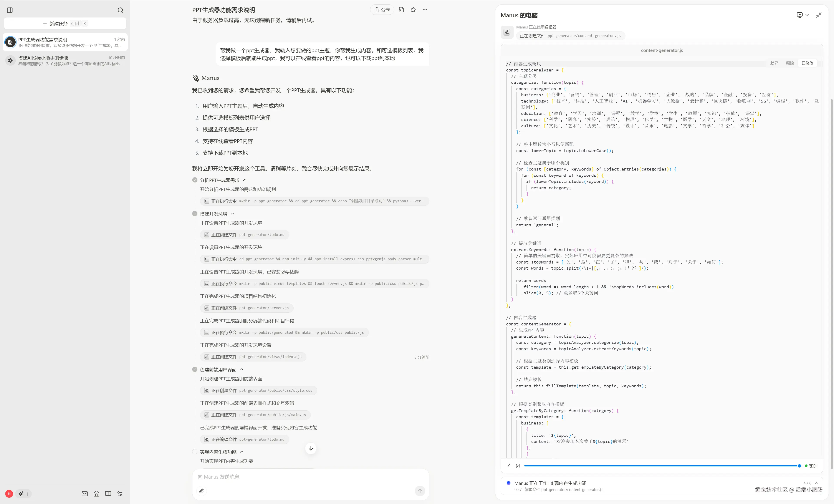Click the 向 Manus 发送消息 input field
834x504 pixels.
305,477
